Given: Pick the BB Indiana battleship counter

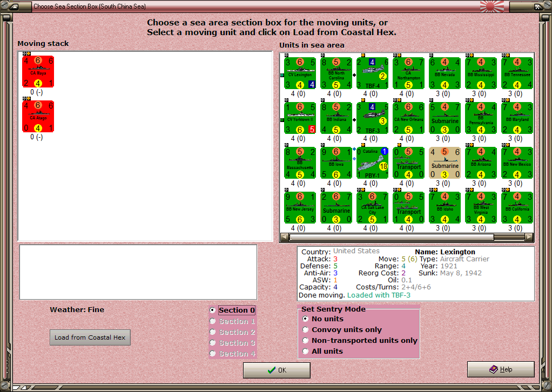Looking at the screenshot, I should pyautogui.click(x=336, y=118).
